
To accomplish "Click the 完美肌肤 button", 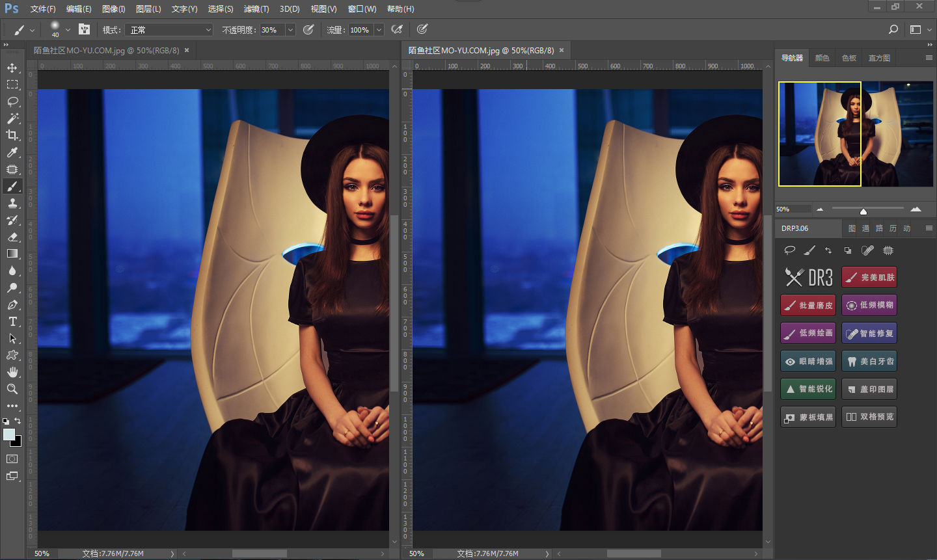I will click(x=869, y=277).
